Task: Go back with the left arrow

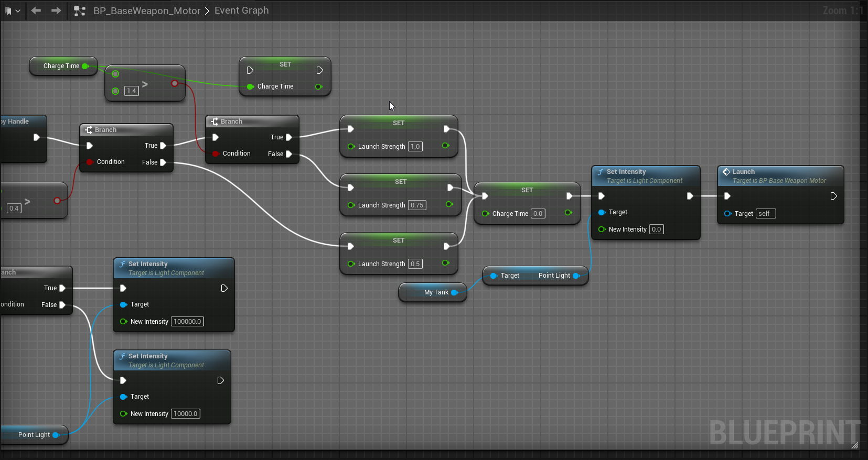Action: [x=36, y=10]
